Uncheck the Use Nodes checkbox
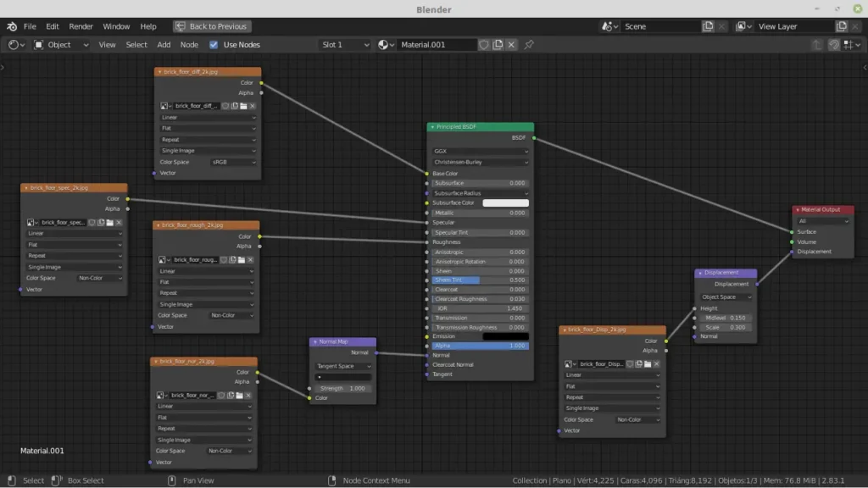868x488 pixels. (214, 45)
